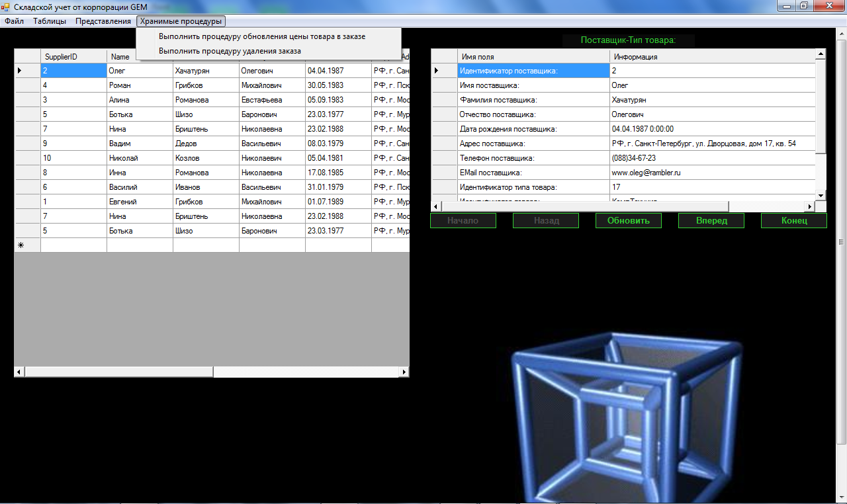Screen dimensions: 847x504
Task: Jump to the last record with Конец
Action: [x=793, y=221]
